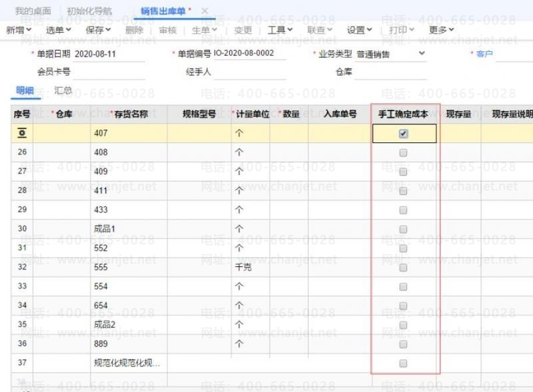Select the cell 规范化规范化规… in row 37
The image size is (533, 392).
(x=129, y=363)
